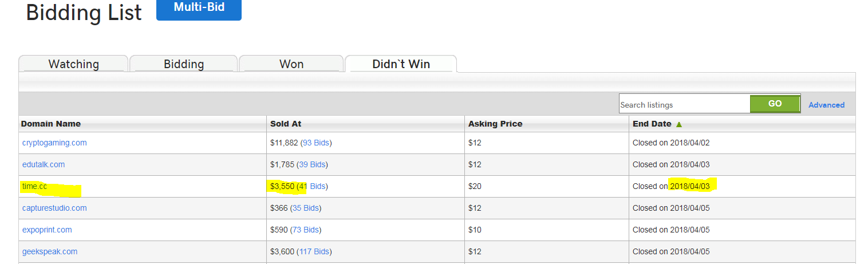Switch to the Watching tab
Image resolution: width=868 pixels, height=264 pixels.
pos(73,64)
